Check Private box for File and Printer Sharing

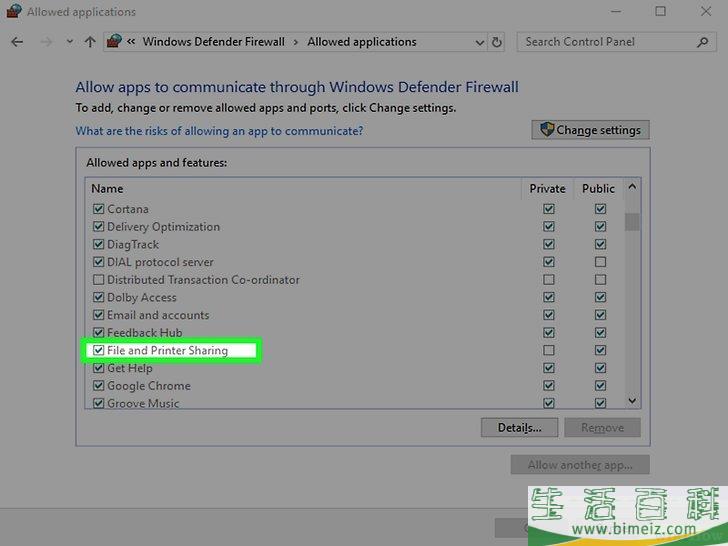pyautogui.click(x=548, y=351)
